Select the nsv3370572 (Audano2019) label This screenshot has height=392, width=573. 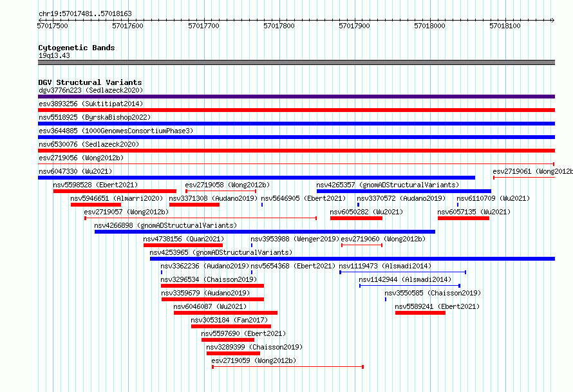click(401, 198)
